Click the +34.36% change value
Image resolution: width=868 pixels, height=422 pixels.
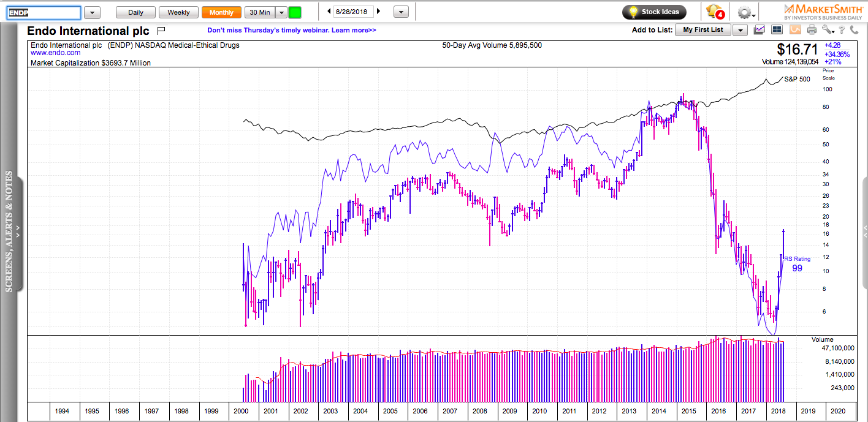837,54
